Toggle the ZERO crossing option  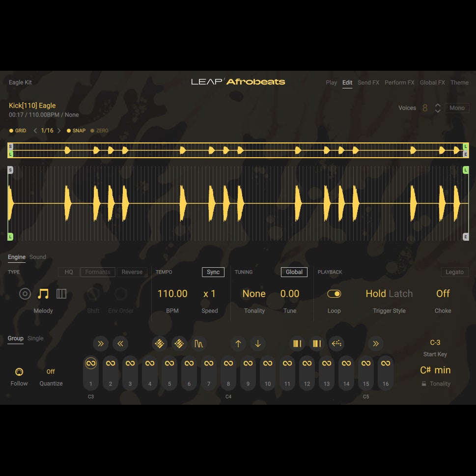pos(99,131)
